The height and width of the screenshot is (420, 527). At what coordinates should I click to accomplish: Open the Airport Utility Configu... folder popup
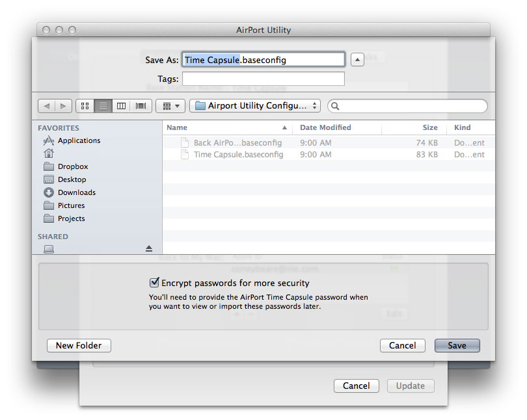click(x=255, y=106)
